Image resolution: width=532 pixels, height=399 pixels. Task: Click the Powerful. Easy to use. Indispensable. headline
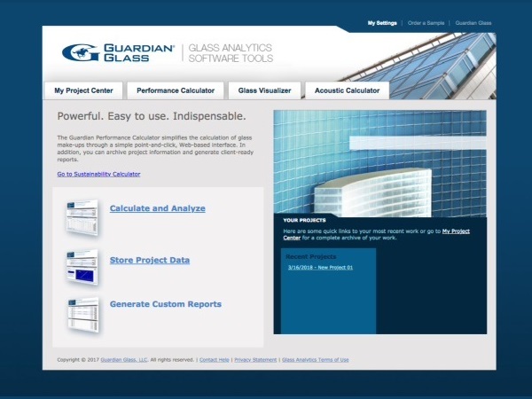point(152,116)
